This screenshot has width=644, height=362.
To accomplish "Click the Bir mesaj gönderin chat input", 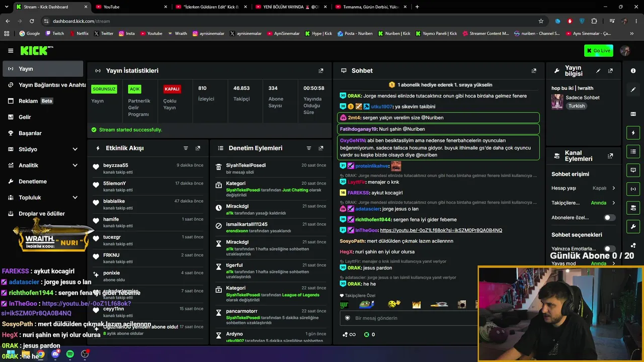I will click(409, 318).
